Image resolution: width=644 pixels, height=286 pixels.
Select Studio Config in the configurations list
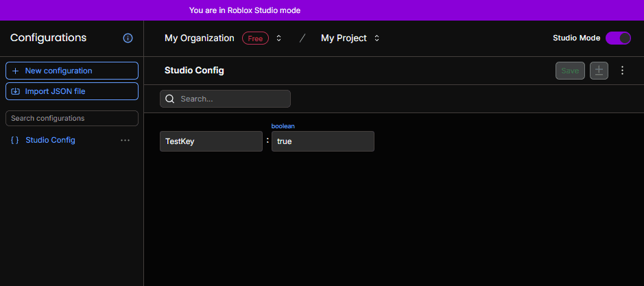click(x=50, y=140)
